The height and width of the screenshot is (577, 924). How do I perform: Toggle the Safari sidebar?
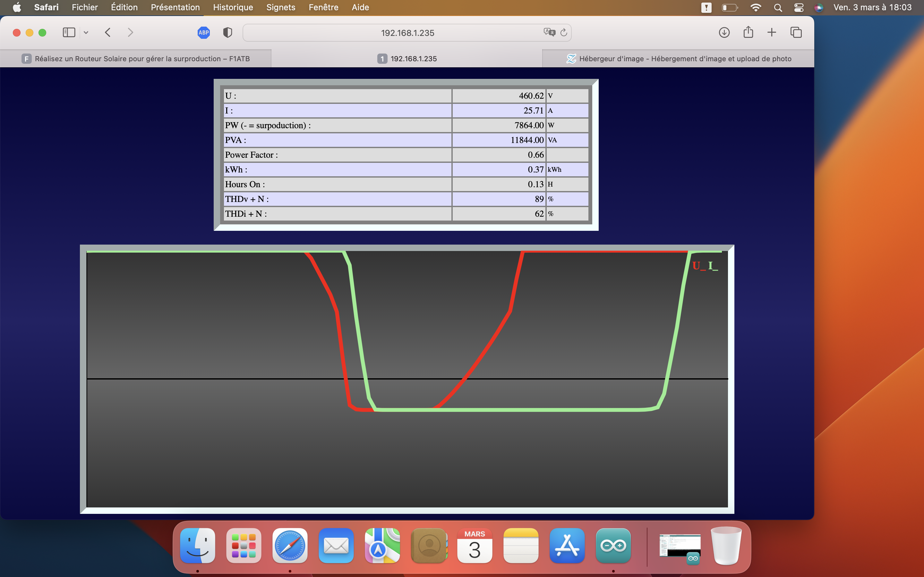[69, 32]
